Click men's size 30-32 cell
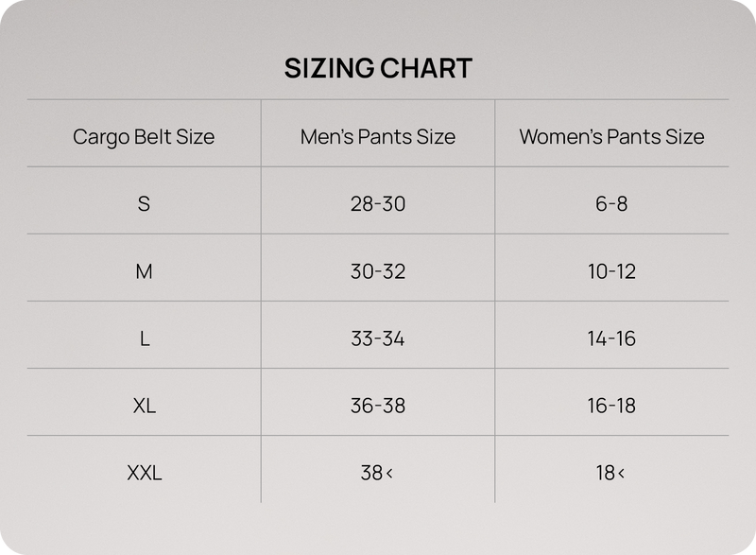The image size is (756, 555). (378, 271)
